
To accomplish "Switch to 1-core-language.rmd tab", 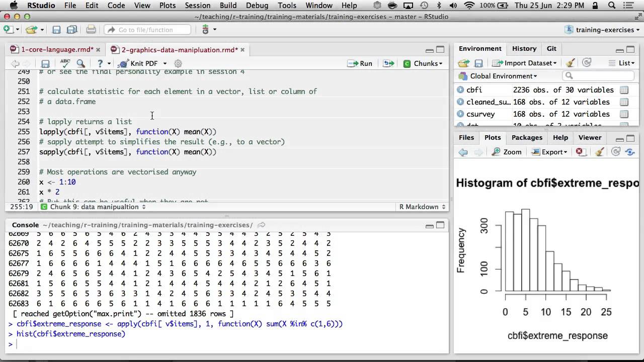I will [x=57, y=50].
